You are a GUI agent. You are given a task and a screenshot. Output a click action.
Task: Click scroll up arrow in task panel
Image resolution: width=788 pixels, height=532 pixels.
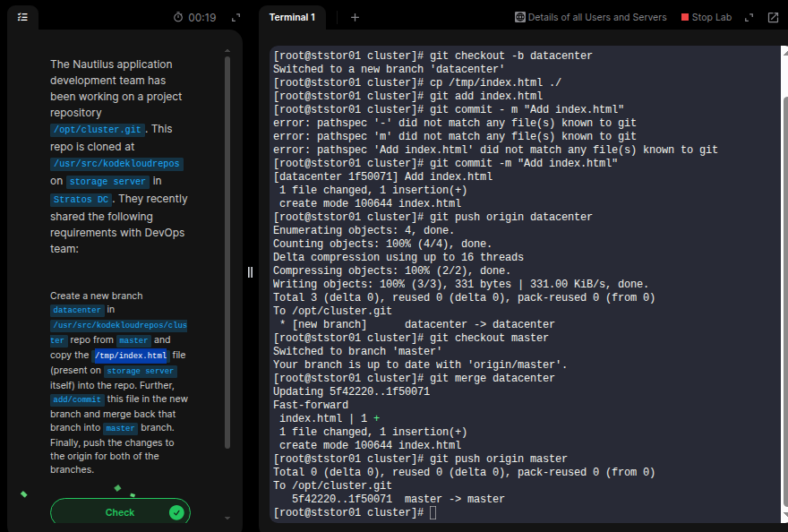pyautogui.click(x=227, y=51)
